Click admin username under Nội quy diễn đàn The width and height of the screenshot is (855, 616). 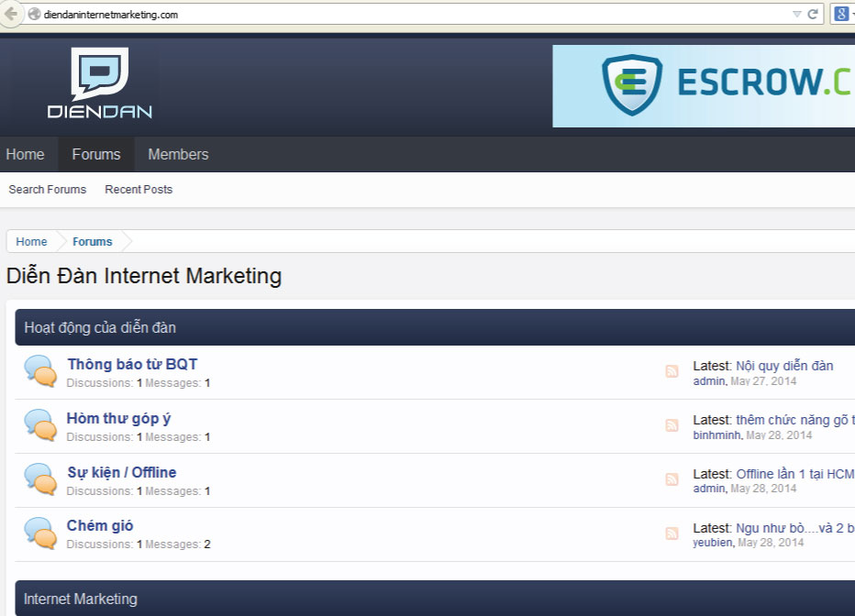[709, 381]
